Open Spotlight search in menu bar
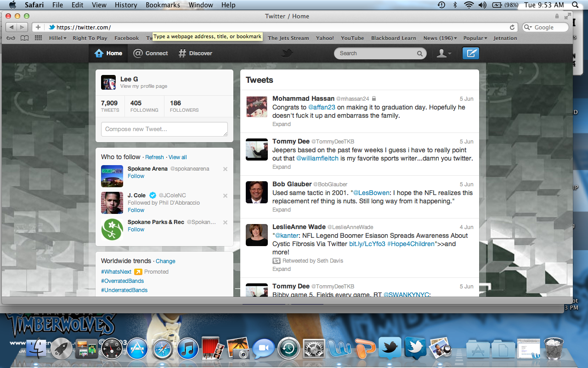The height and width of the screenshot is (368, 588). 575,5
